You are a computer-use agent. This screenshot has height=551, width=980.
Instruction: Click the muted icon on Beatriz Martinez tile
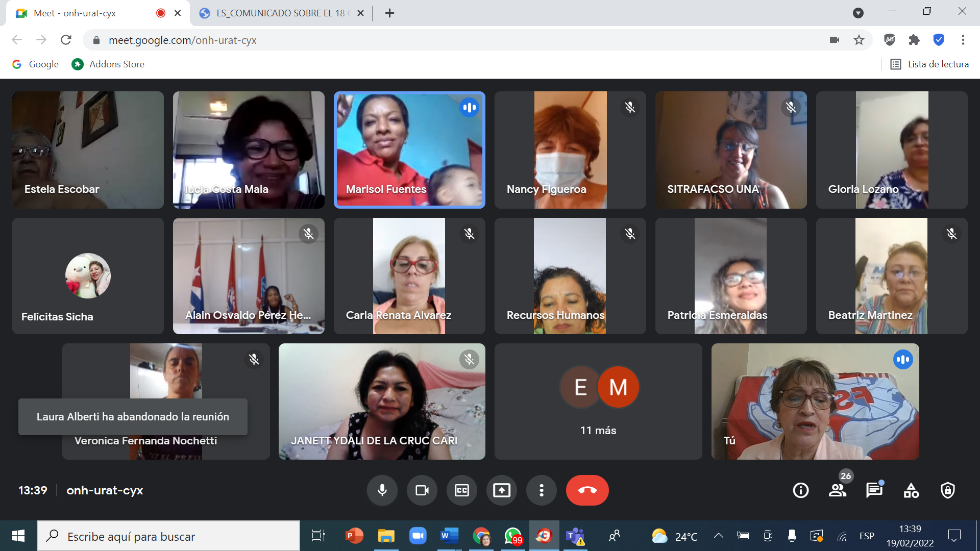tap(951, 234)
